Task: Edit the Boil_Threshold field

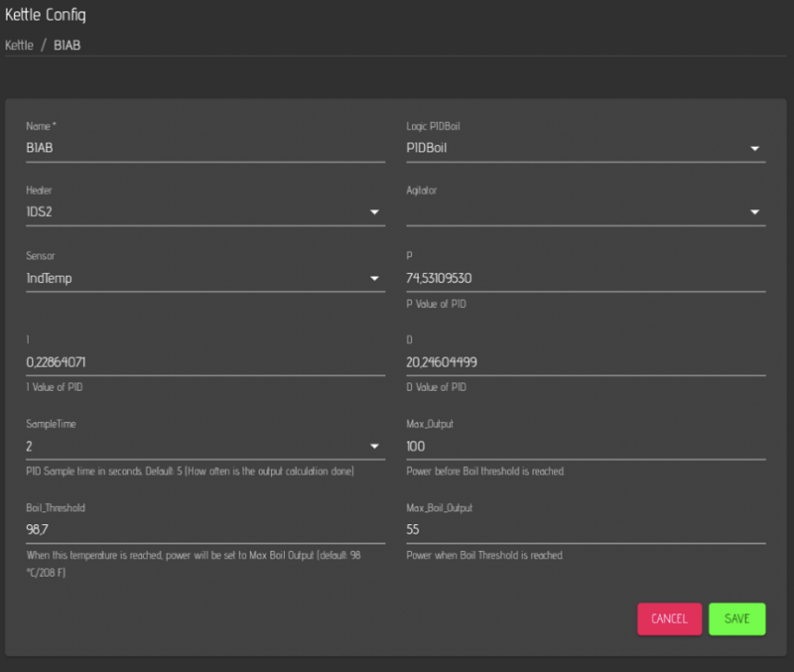Action: [204, 530]
